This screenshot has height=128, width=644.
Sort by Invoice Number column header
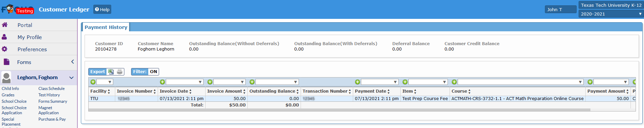(x=136, y=91)
